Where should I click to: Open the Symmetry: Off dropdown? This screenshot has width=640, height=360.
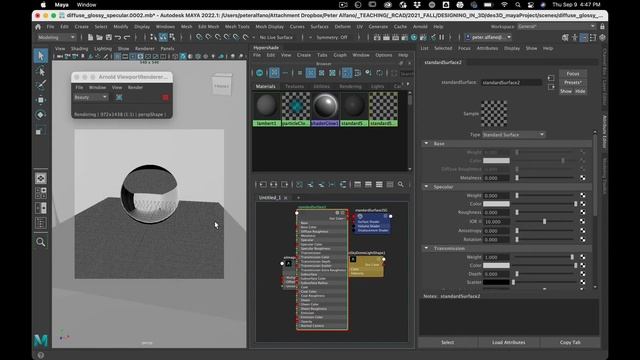pos(332,37)
